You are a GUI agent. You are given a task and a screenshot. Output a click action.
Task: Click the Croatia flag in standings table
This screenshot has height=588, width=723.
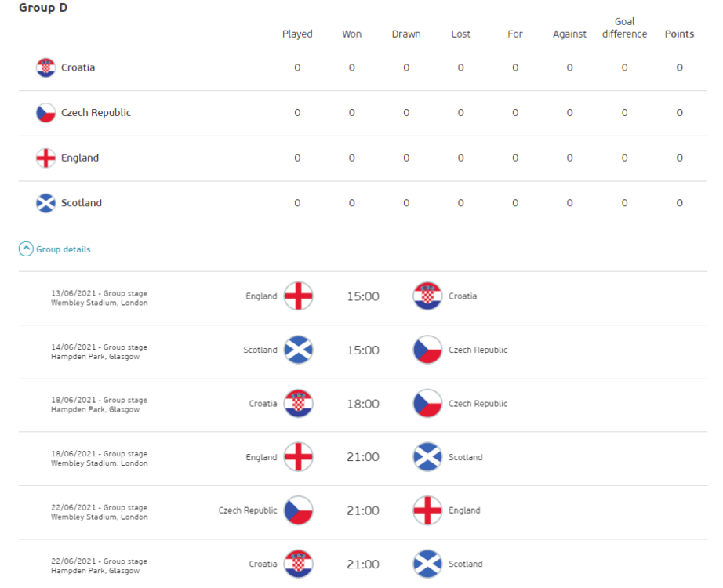click(46, 67)
